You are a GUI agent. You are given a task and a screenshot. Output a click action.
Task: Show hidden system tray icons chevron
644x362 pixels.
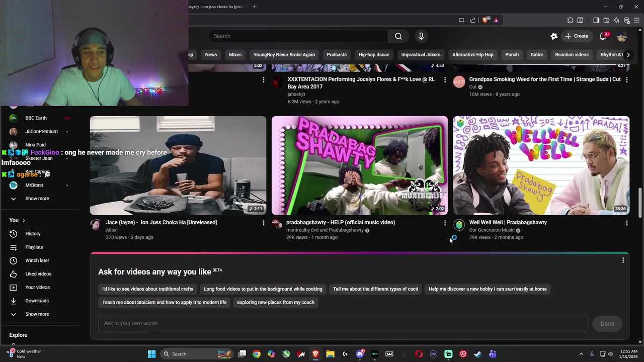[581, 354]
